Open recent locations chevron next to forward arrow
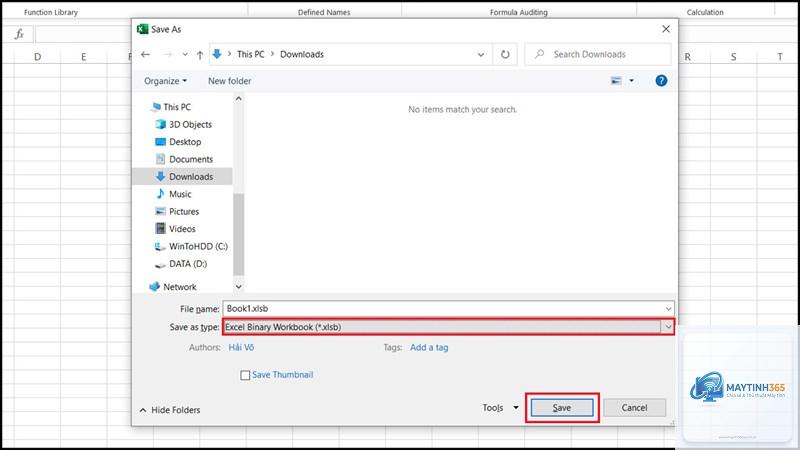Screen dimensions: 800x450 (185, 54)
